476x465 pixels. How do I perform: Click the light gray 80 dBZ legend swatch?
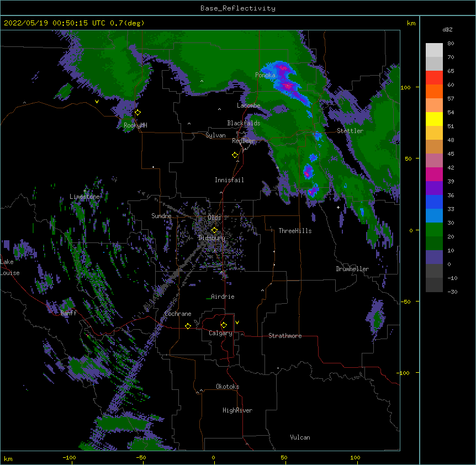pyautogui.click(x=434, y=50)
